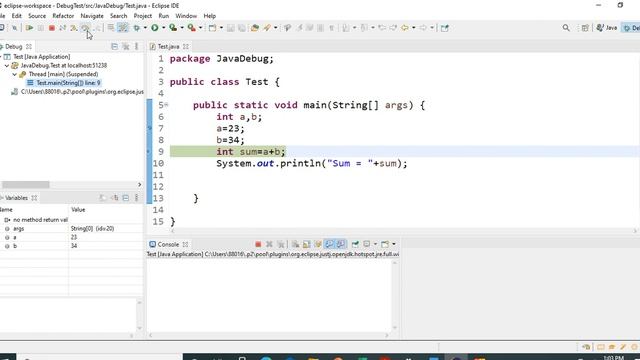The image size is (640, 360).
Task: Toggle Console Show When Standard Out Changes
Action: (329, 244)
